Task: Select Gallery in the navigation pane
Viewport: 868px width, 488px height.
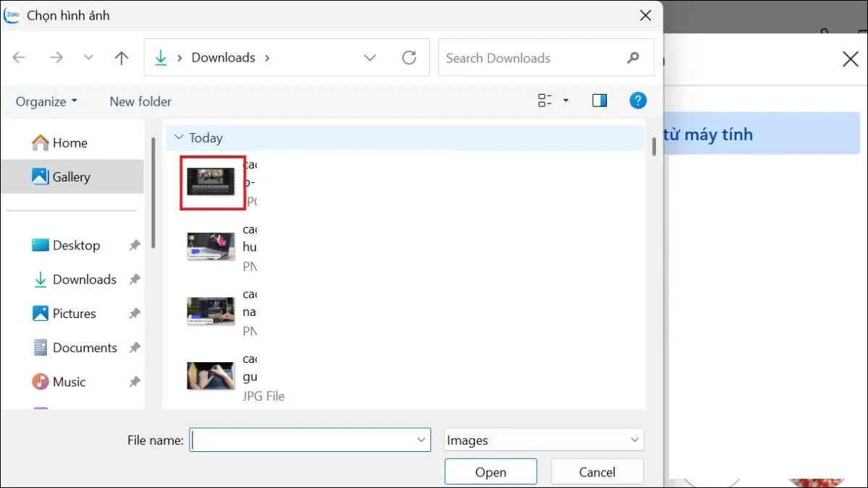Action: (x=72, y=176)
